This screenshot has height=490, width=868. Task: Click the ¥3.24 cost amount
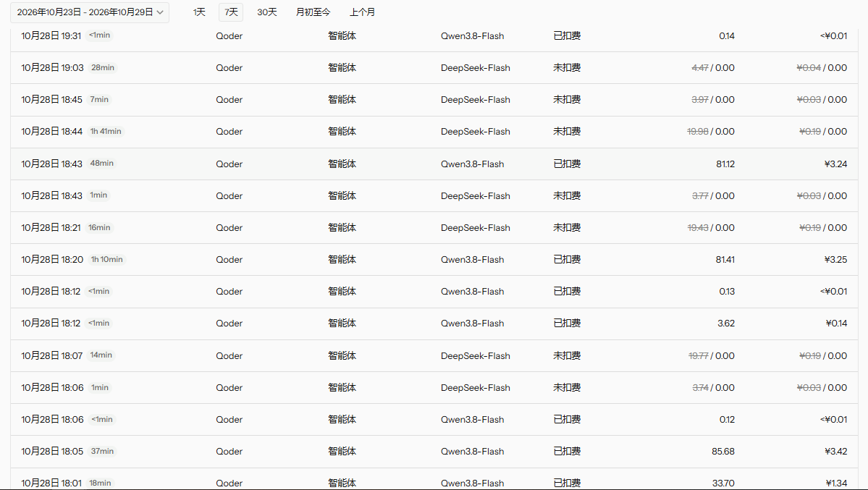tap(835, 164)
